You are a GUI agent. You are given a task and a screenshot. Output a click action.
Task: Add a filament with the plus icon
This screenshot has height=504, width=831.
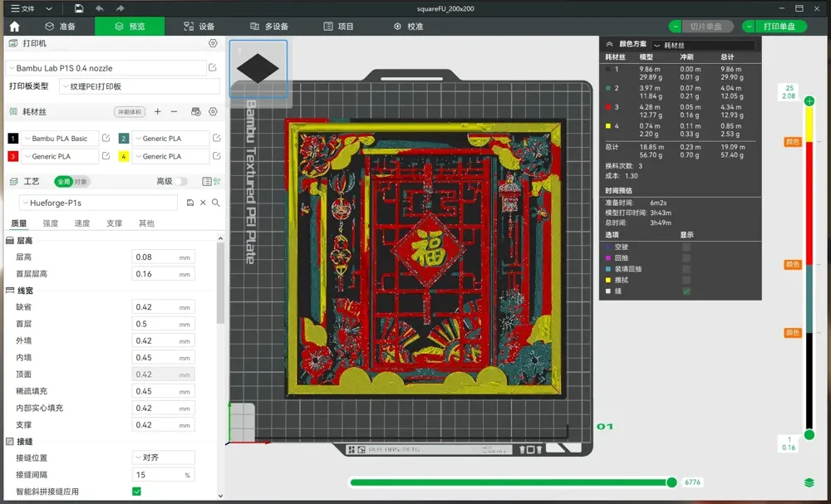coord(157,112)
